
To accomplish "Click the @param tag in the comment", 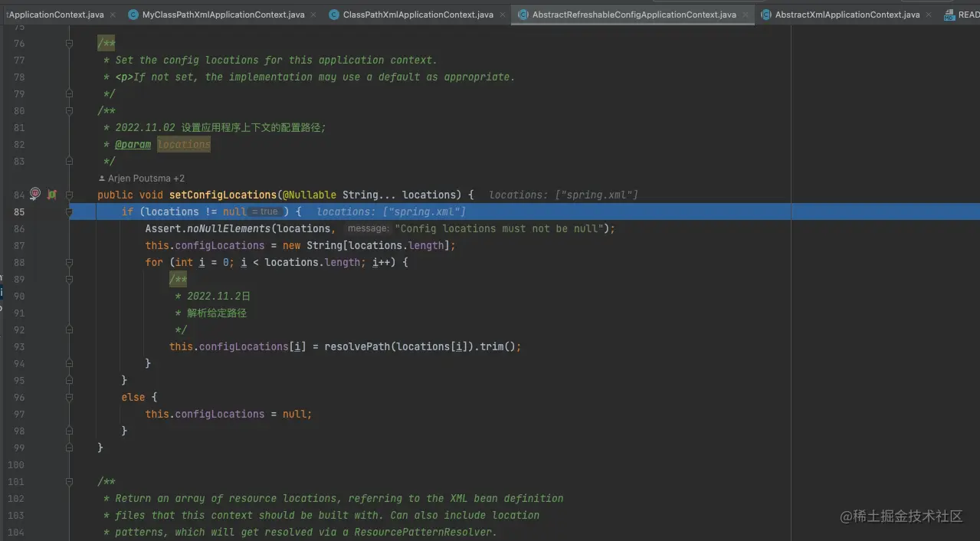I will pos(133,144).
